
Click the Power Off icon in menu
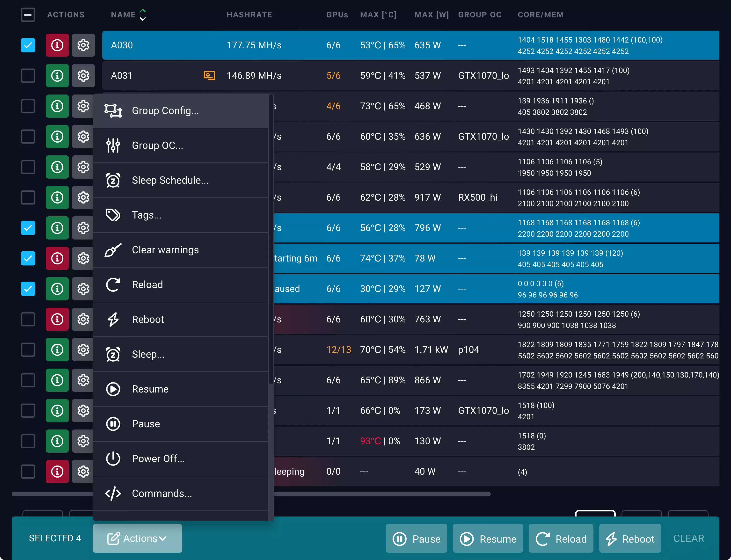pyautogui.click(x=113, y=459)
